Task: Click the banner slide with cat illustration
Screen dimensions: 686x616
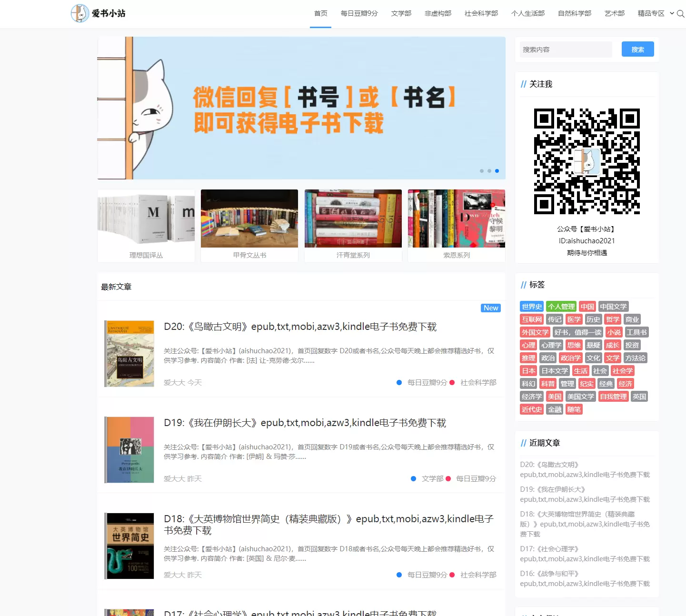Action: (x=301, y=108)
